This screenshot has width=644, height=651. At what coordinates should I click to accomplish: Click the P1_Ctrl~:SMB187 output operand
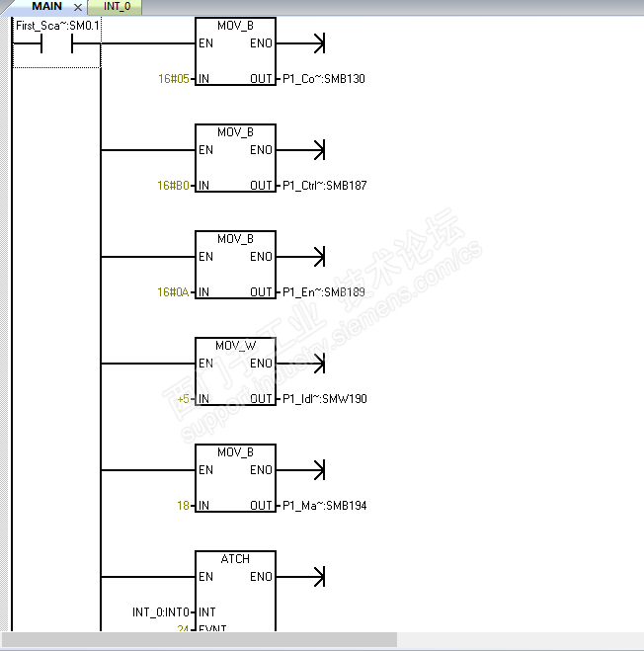(x=325, y=186)
